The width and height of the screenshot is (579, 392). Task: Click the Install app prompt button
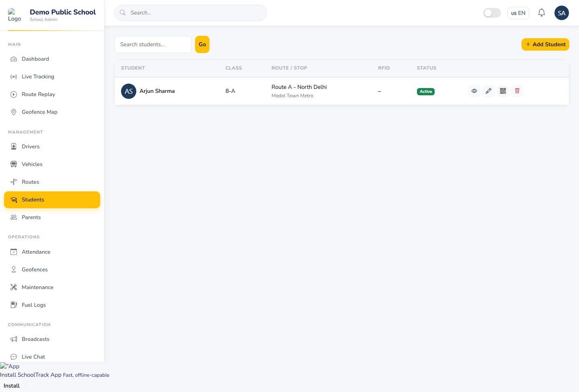coord(12,386)
